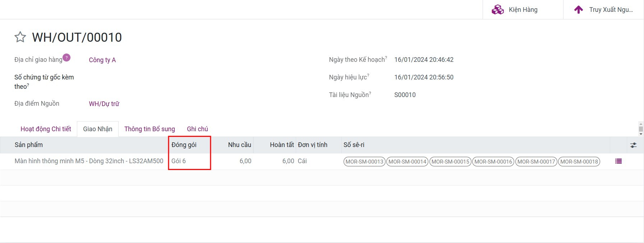
Task: Click the source document S00010 field
Action: (405, 95)
